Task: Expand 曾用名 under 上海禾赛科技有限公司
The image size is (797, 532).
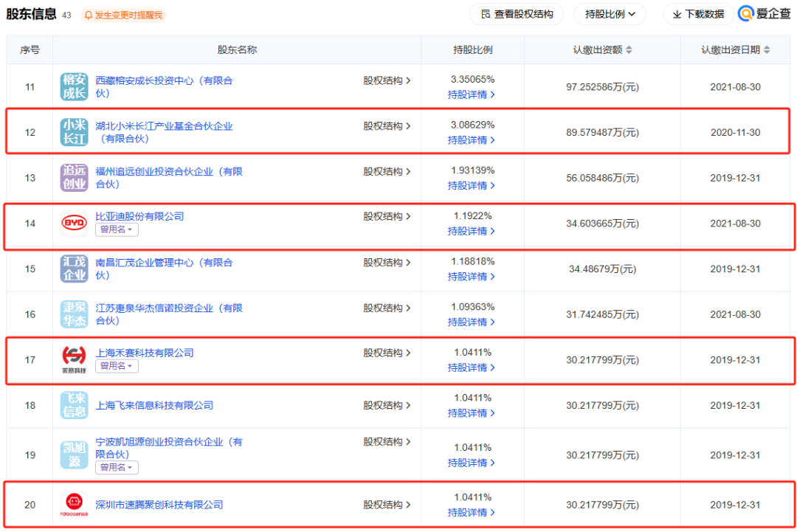Action: [x=117, y=366]
